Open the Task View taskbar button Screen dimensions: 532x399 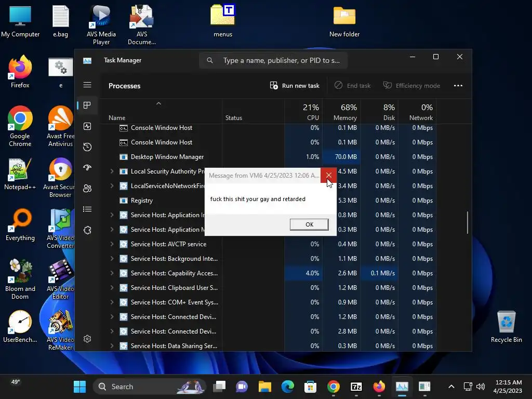(219, 387)
